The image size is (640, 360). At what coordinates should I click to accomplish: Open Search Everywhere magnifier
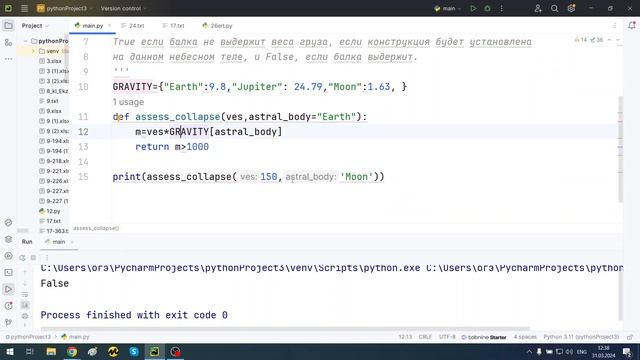click(554, 8)
